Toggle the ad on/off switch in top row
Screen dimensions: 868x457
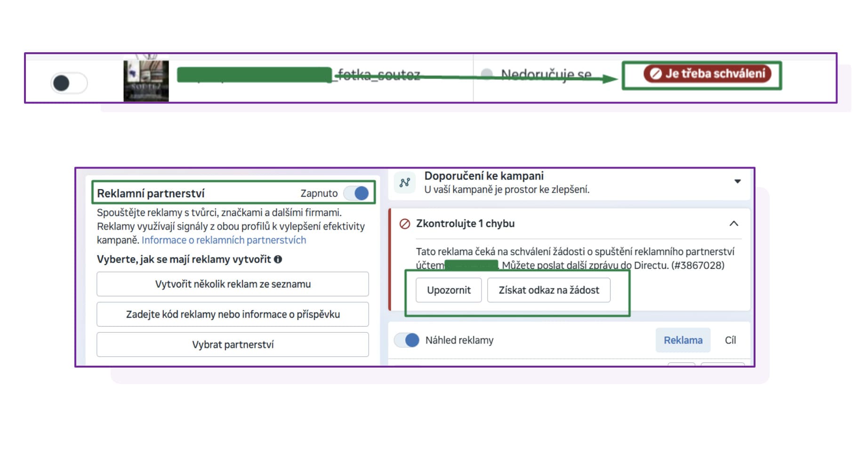click(69, 83)
